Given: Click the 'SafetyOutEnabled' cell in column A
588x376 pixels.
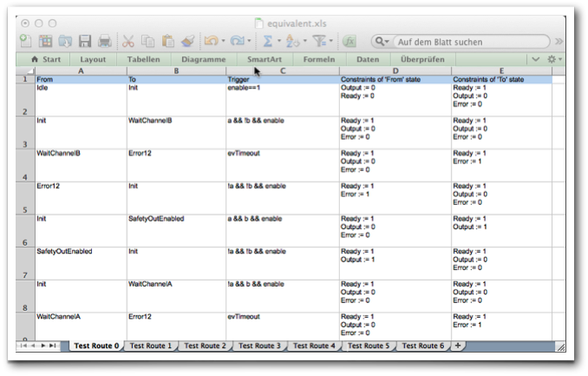Looking at the screenshot, I should point(81,263).
